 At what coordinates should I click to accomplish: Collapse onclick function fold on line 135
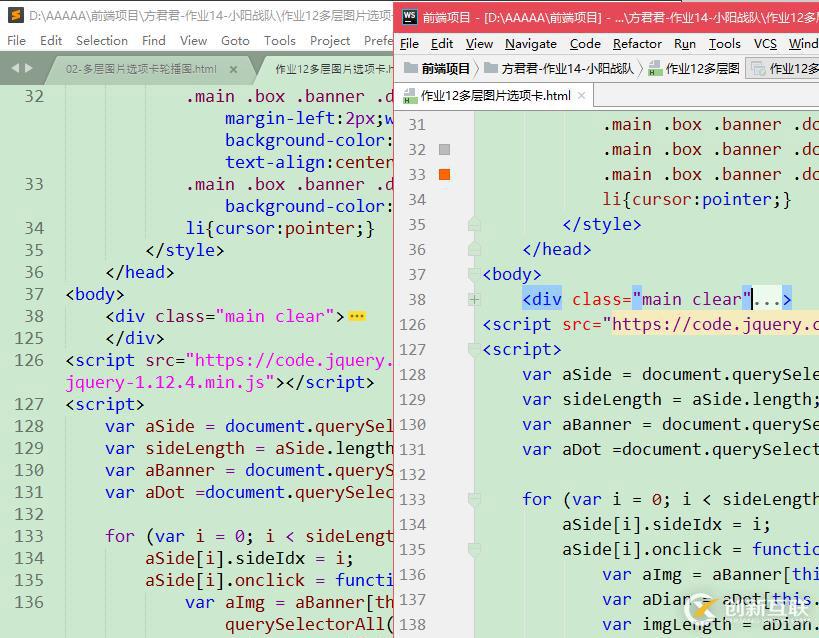tap(474, 549)
